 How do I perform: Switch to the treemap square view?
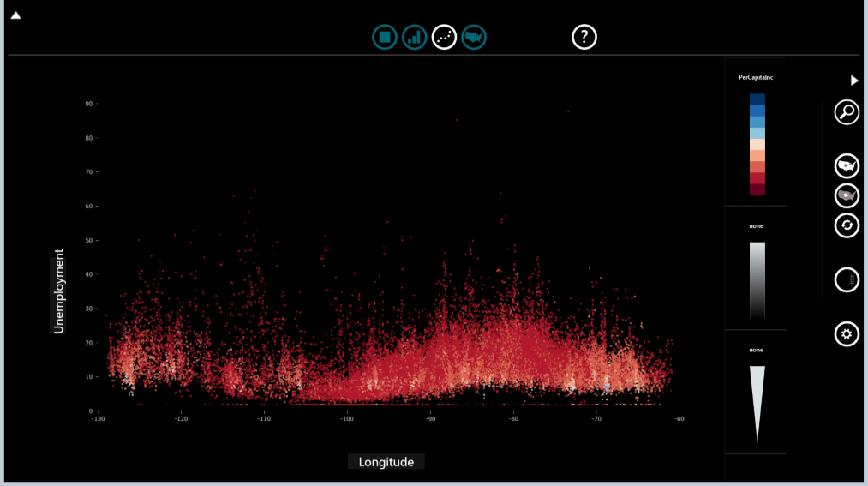tap(385, 37)
